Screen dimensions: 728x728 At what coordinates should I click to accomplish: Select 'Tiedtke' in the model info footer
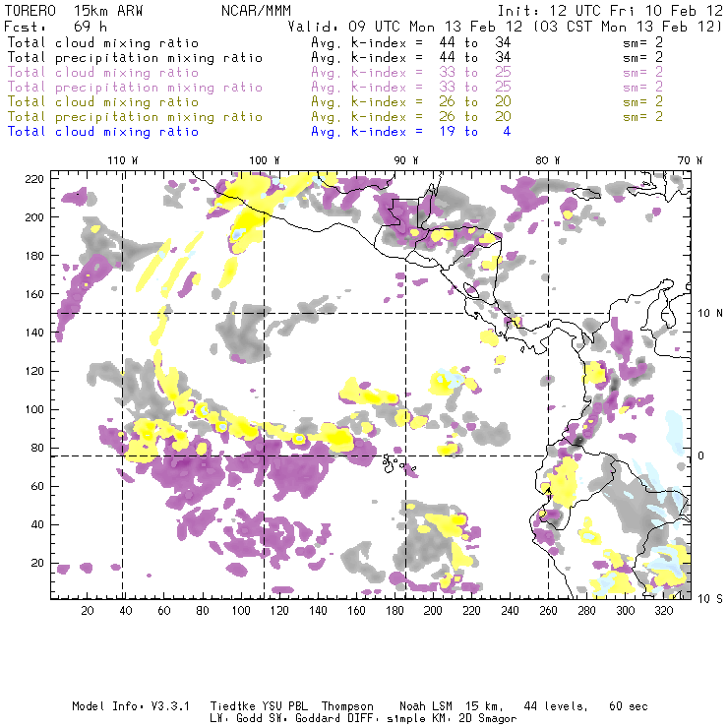pos(233,706)
